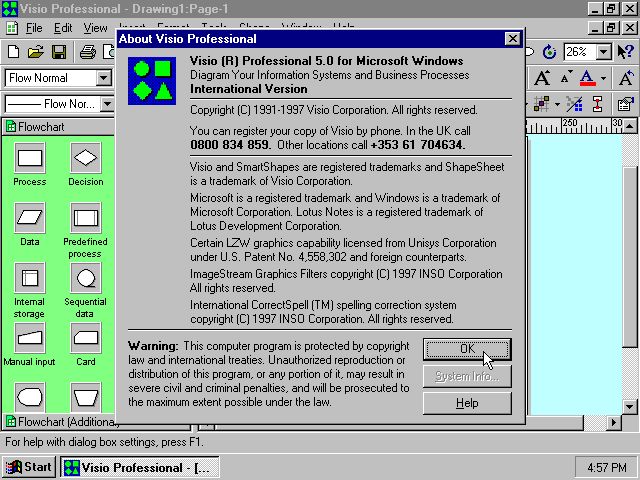Click the phone number +353 61 704634

(x=418, y=145)
